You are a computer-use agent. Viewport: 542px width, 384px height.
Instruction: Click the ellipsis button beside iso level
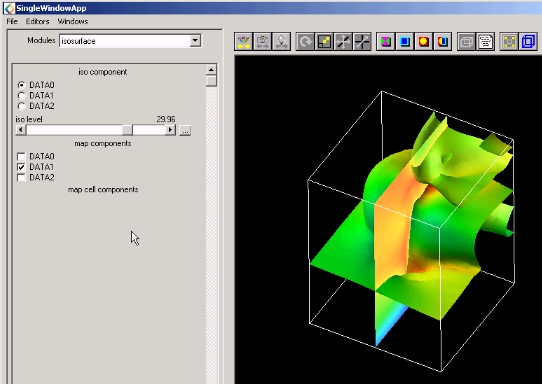[x=185, y=131]
